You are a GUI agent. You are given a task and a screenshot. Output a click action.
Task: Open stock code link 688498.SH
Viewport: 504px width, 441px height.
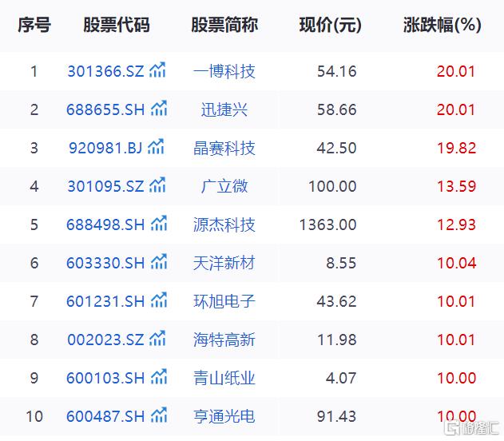click(x=105, y=224)
